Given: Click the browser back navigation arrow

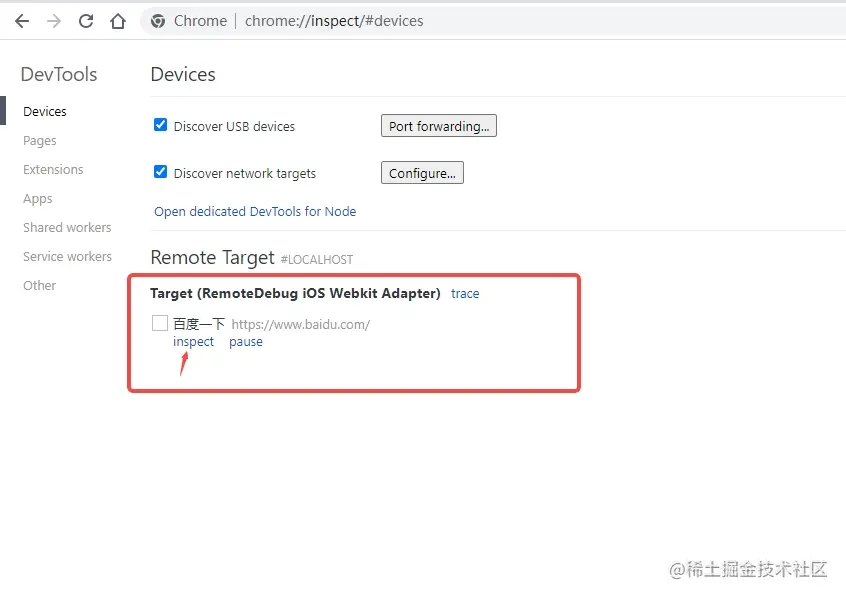Looking at the screenshot, I should (22, 20).
